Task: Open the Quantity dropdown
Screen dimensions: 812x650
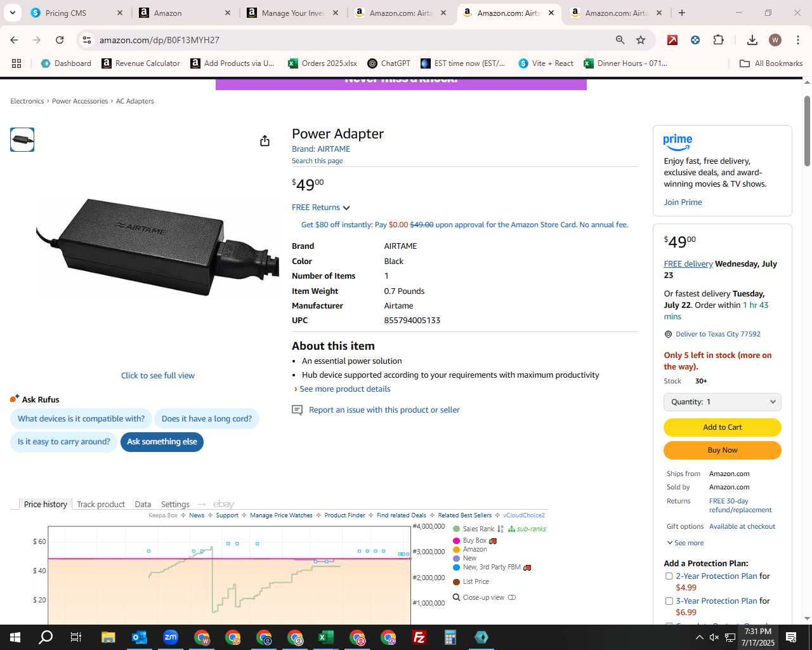Action: 722,402
